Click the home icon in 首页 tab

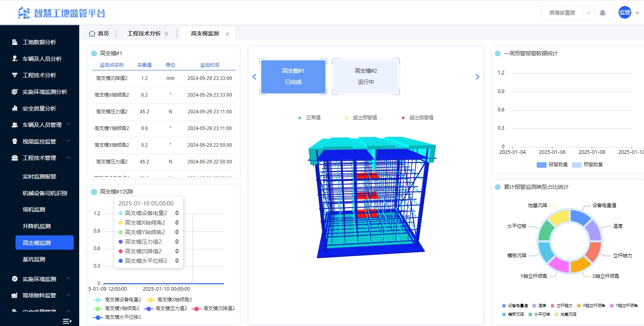pos(92,33)
